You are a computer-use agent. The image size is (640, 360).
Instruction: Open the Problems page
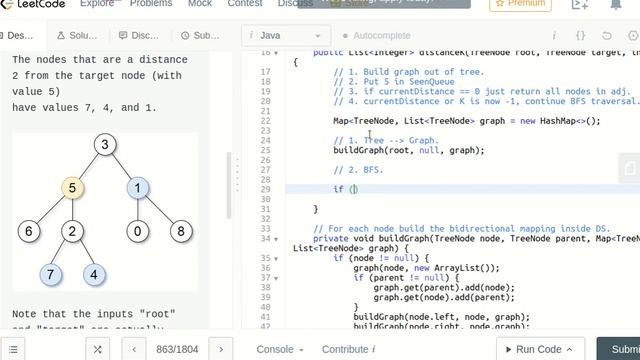(151, 4)
